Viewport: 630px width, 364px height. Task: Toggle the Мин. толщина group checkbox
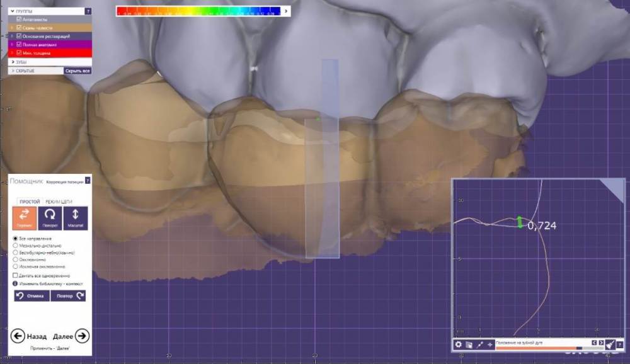[x=19, y=53]
